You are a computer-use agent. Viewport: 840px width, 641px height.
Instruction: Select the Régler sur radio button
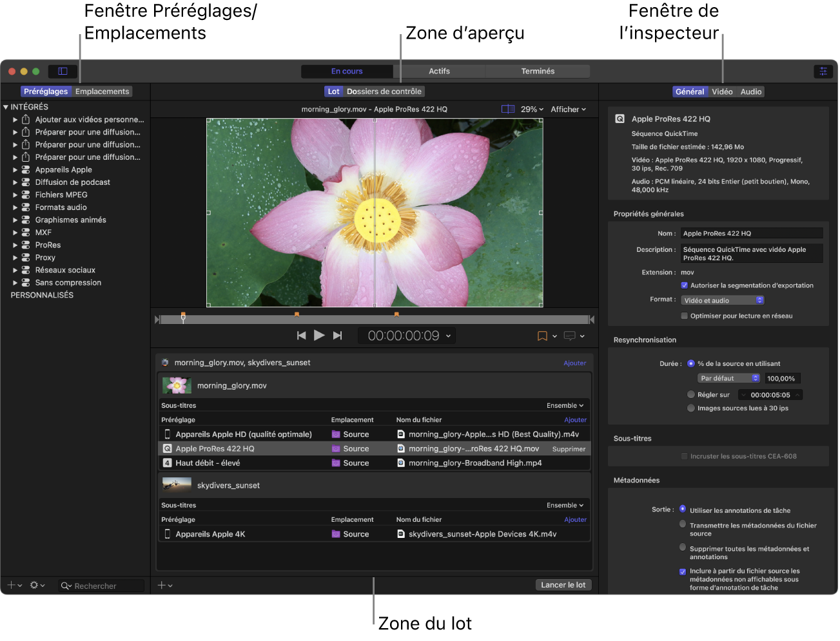(x=691, y=395)
